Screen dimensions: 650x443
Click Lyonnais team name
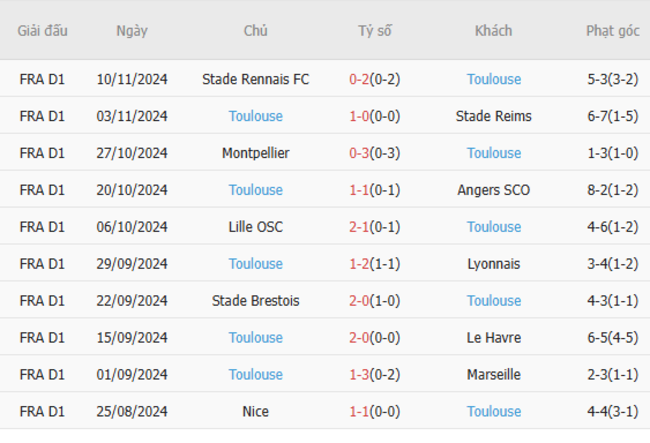tap(494, 264)
